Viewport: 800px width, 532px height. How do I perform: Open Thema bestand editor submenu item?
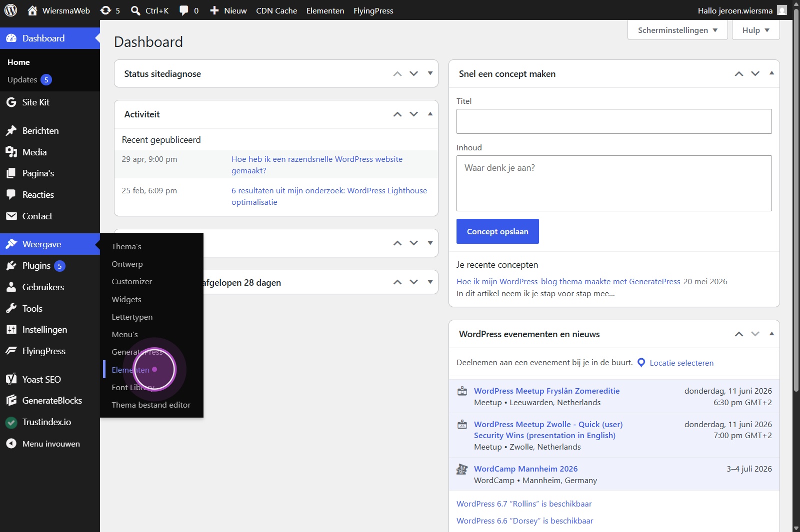[x=151, y=405]
